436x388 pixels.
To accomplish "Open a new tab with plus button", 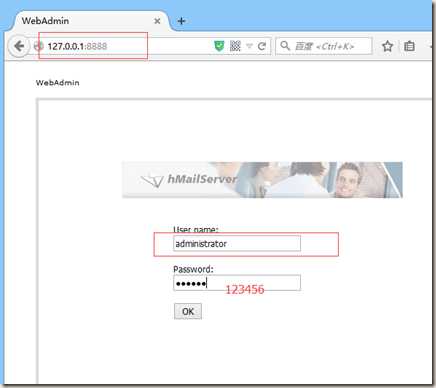I will (181, 21).
